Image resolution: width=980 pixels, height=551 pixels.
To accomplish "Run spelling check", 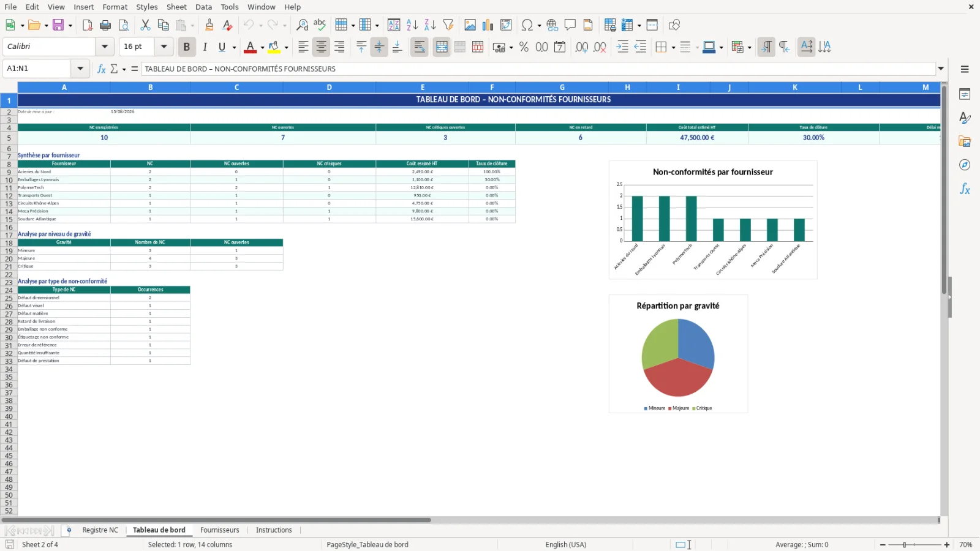I will 320,25.
